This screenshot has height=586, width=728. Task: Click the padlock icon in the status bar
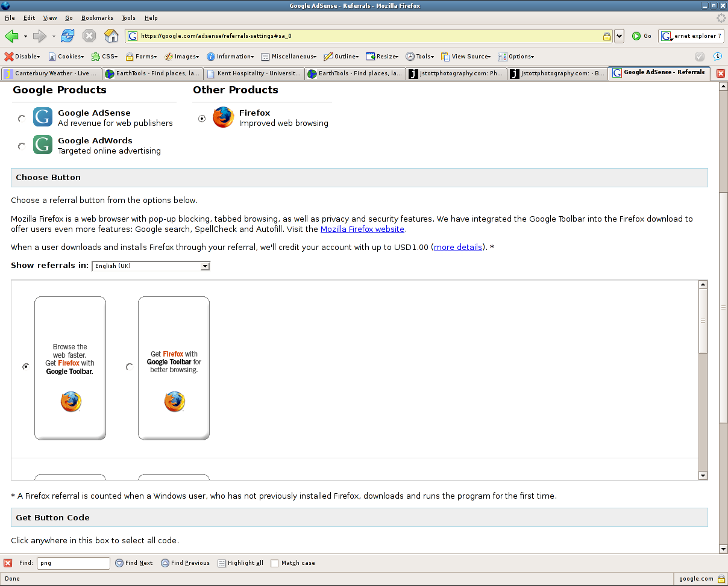tap(721, 579)
